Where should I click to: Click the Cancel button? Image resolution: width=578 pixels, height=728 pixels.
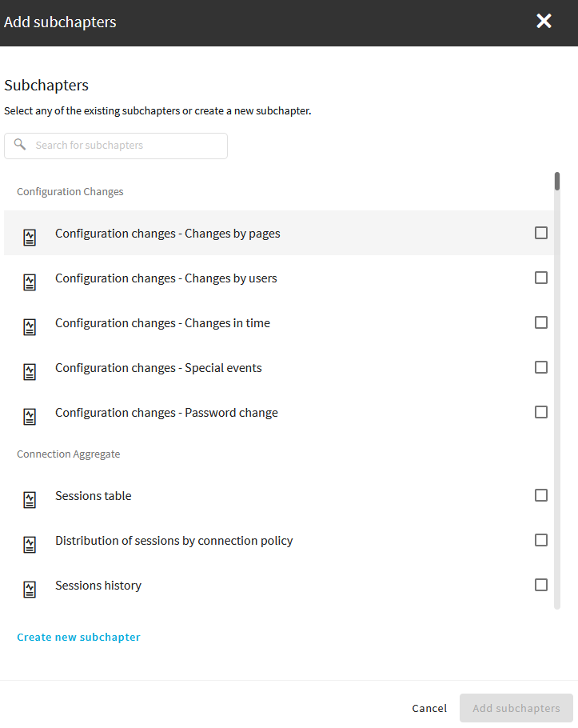point(429,708)
